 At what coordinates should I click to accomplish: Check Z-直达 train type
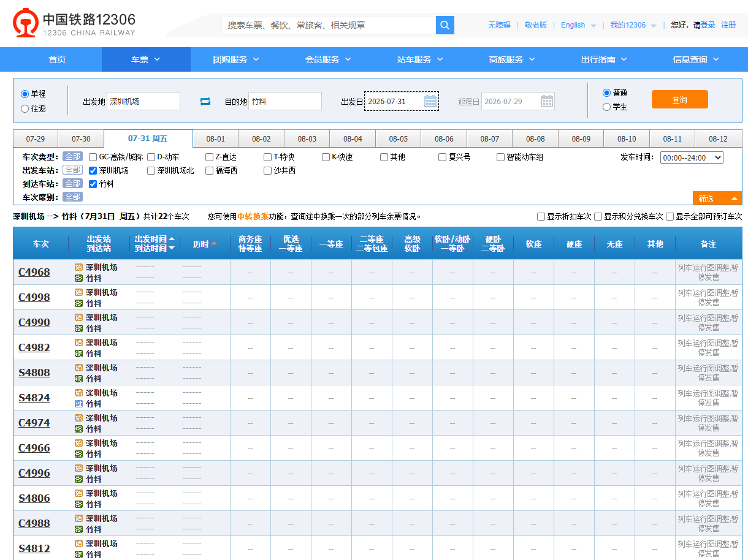point(210,157)
